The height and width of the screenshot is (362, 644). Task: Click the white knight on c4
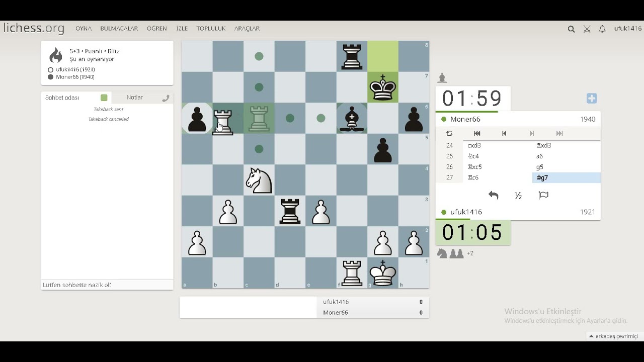[259, 180]
